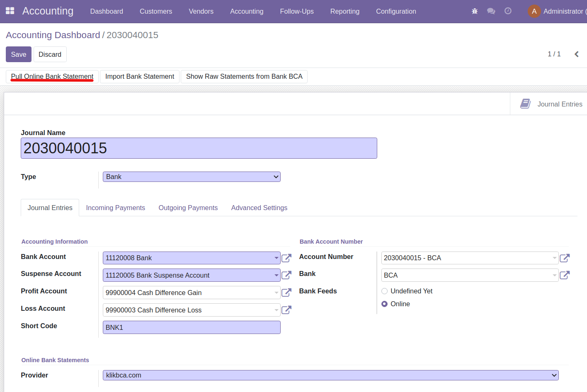Click the Journal Name input field
587x392 pixels.
click(199, 148)
